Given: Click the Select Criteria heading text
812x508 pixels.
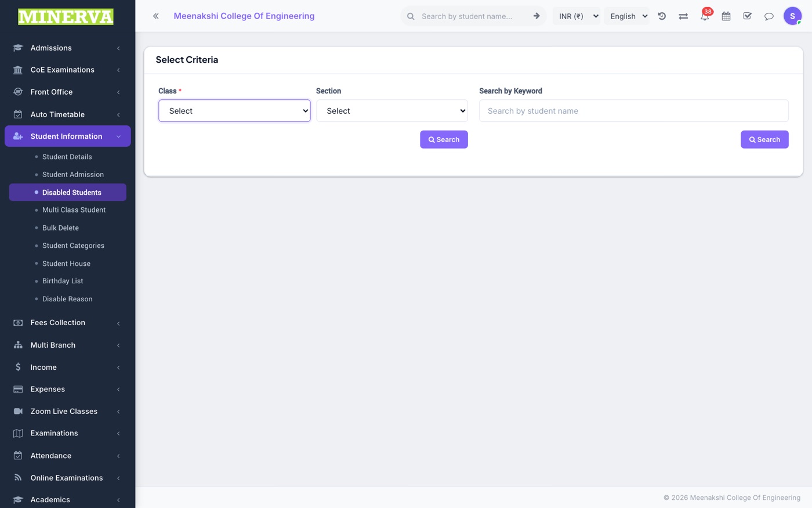Looking at the screenshot, I should point(187,60).
